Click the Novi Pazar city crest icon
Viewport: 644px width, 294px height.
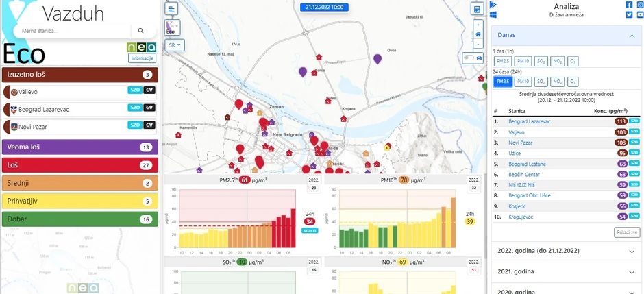point(14,127)
